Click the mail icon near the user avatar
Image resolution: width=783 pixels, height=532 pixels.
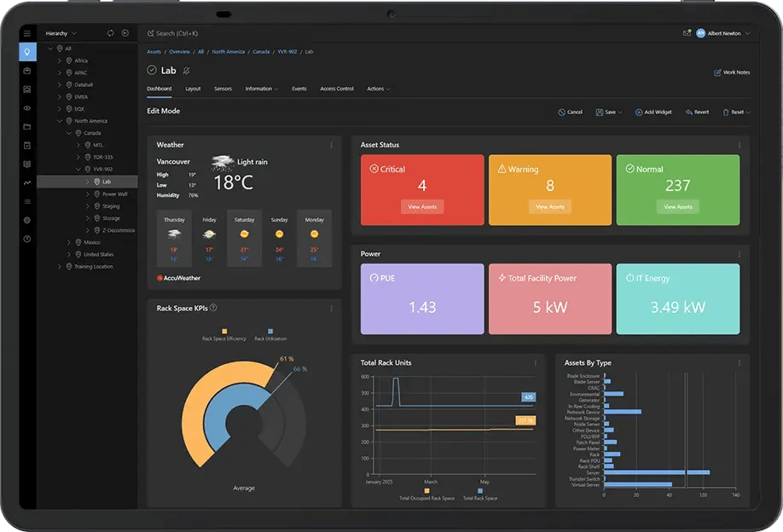pyautogui.click(x=687, y=32)
